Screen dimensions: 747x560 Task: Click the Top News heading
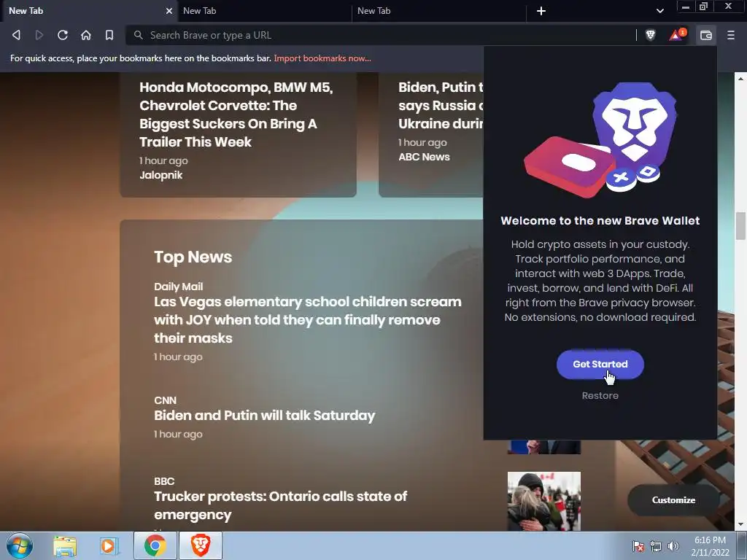193,257
